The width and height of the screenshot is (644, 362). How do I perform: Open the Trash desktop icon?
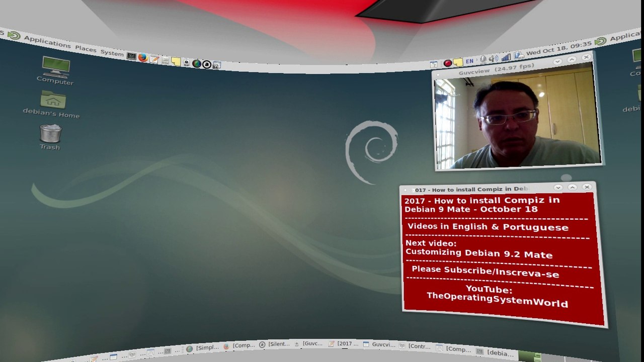(50, 137)
